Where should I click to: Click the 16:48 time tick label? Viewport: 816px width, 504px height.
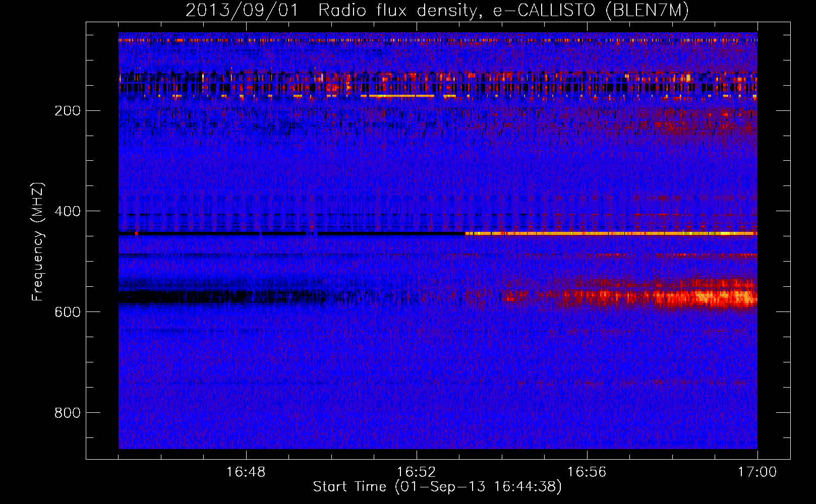pos(246,472)
